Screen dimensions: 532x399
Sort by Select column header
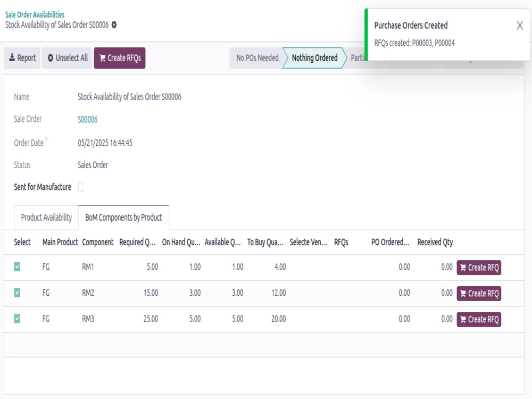(22, 242)
